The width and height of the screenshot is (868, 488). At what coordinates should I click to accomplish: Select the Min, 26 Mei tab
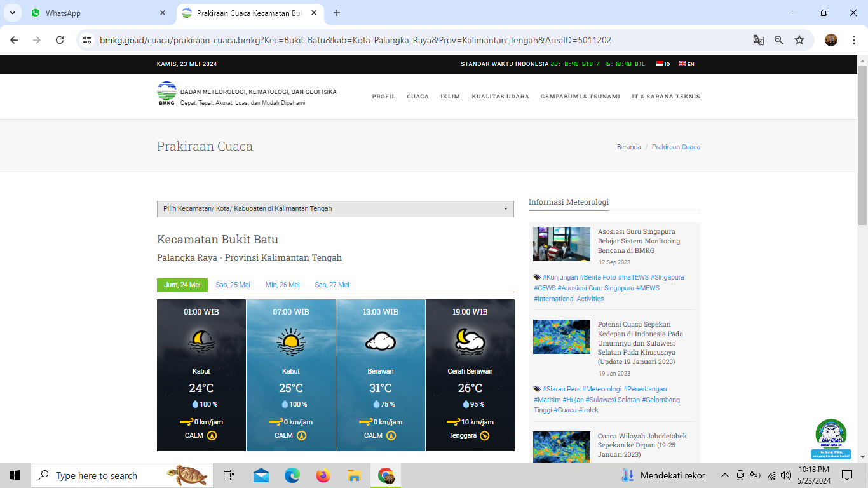click(x=283, y=285)
